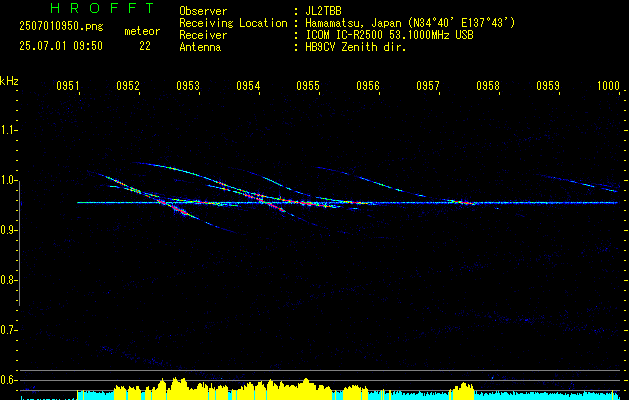This screenshot has width=629, height=400.
Task: Click the Antenna label
Action: tap(200, 47)
